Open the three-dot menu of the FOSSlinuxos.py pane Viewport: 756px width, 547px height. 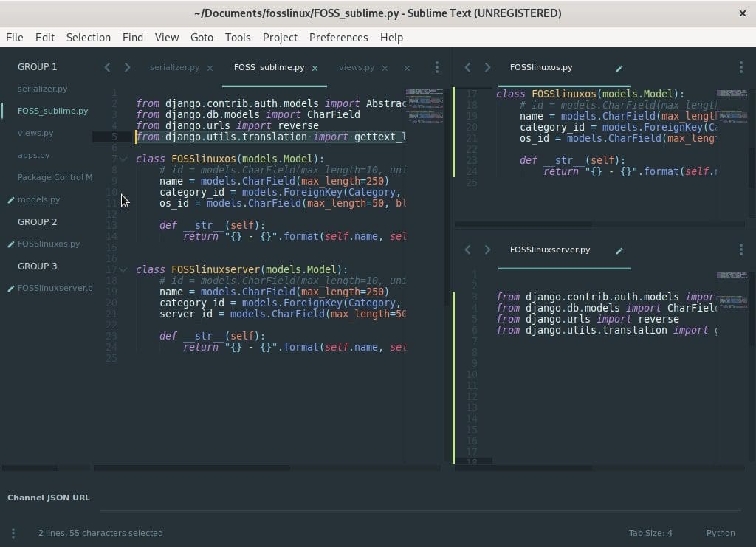point(740,67)
